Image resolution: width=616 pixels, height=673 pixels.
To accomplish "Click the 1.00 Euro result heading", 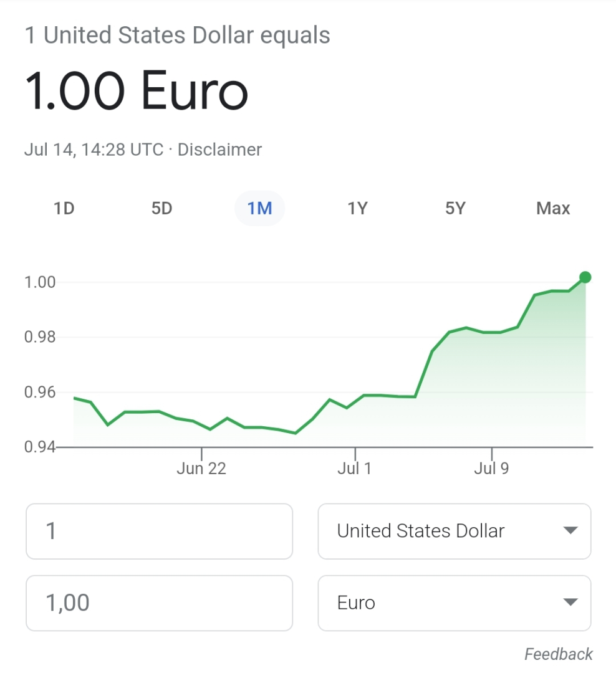I will pyautogui.click(x=137, y=91).
